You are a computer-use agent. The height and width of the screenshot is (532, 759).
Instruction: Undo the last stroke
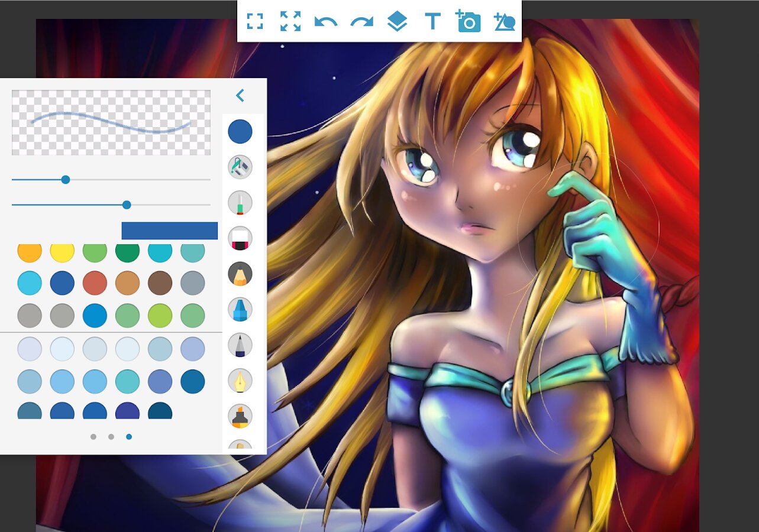pos(326,22)
